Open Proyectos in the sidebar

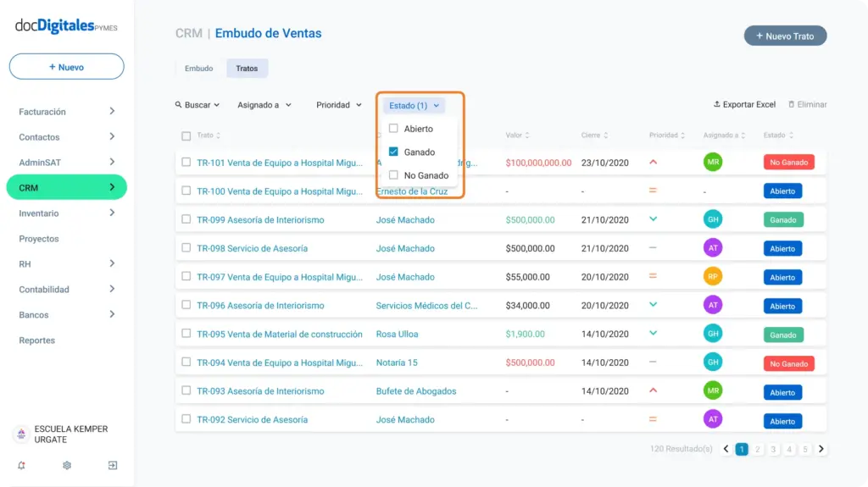click(39, 239)
